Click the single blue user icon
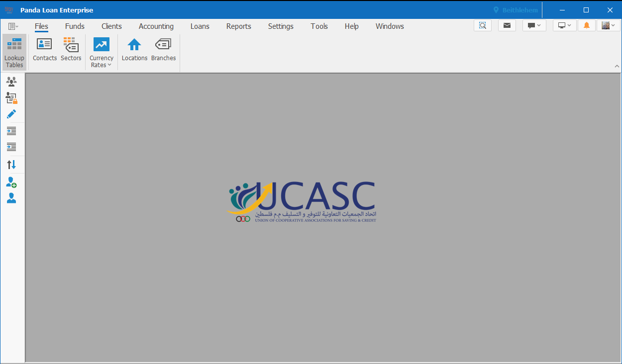622x364 pixels. click(11, 198)
